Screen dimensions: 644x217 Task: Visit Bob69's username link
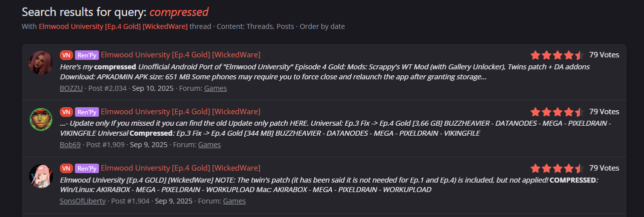click(x=69, y=145)
